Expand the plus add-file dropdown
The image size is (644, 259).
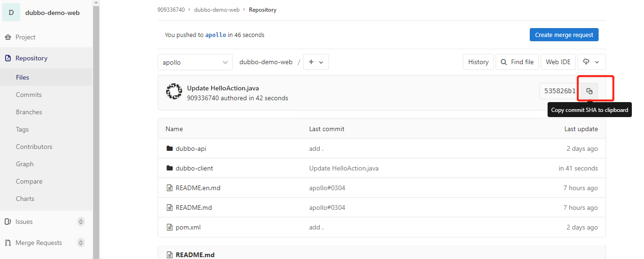[316, 62]
